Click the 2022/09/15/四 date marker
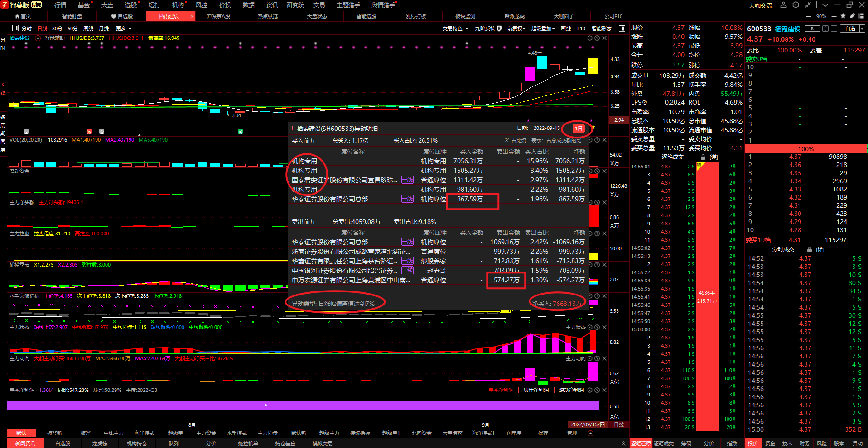The width and height of the screenshot is (868, 448). (x=588, y=424)
